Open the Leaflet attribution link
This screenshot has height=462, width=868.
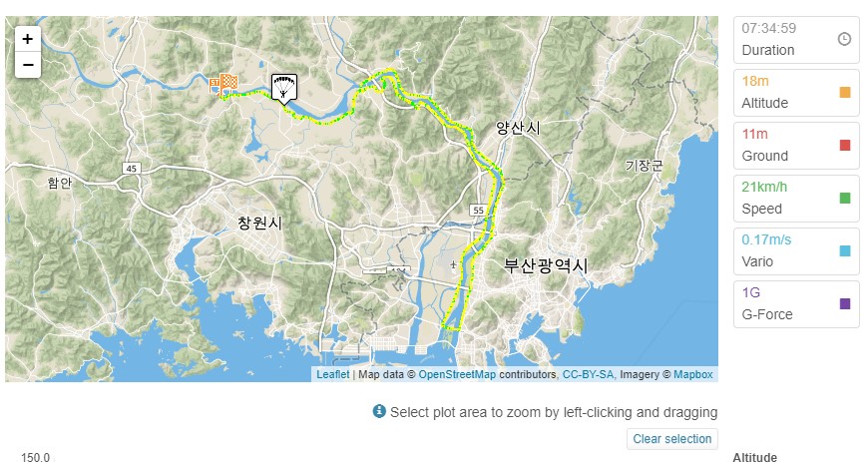pyautogui.click(x=332, y=374)
